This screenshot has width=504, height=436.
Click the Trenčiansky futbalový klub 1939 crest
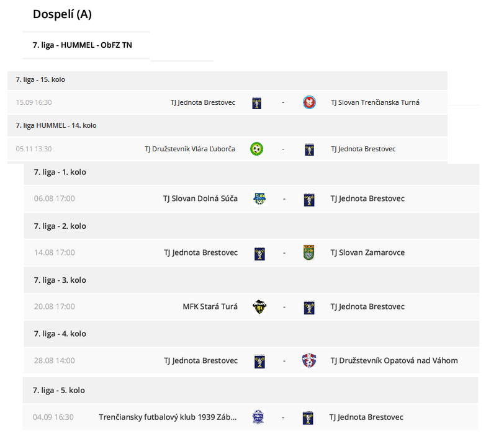258,417
